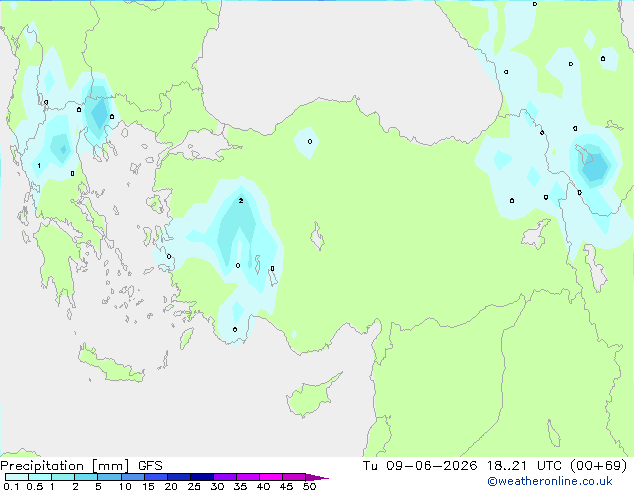Viewport: 634px width, 490px height.
Task: Pick the legend swatch between 0.1 and 0.5
Action: coord(17,477)
